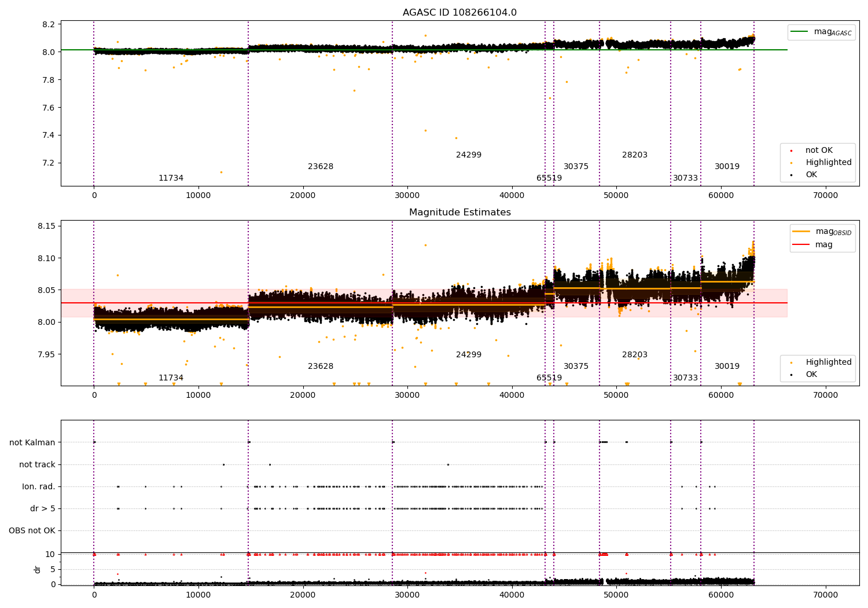Viewport: 868px width, 608px height.
Task: Click the 'not track' axis label
Action: (x=37, y=465)
